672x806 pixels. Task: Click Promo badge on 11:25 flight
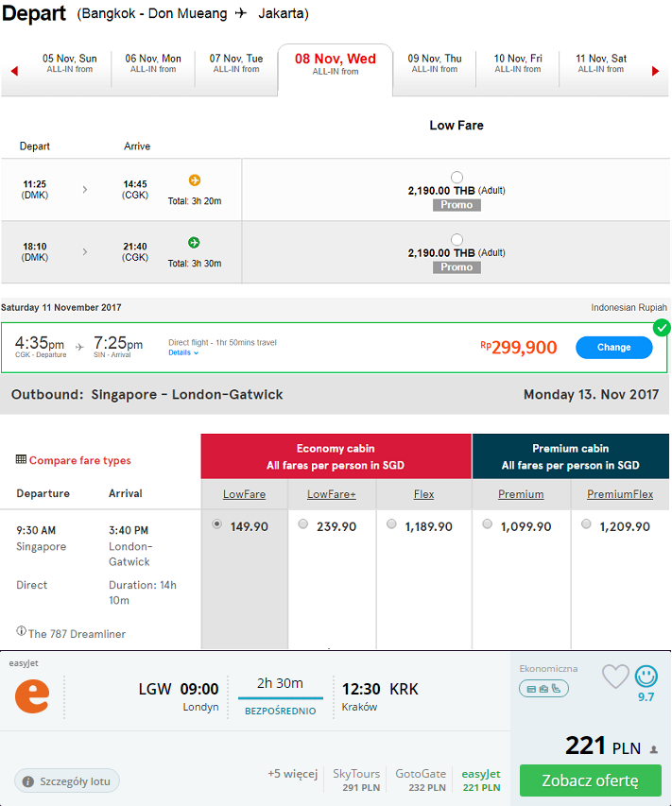(457, 205)
